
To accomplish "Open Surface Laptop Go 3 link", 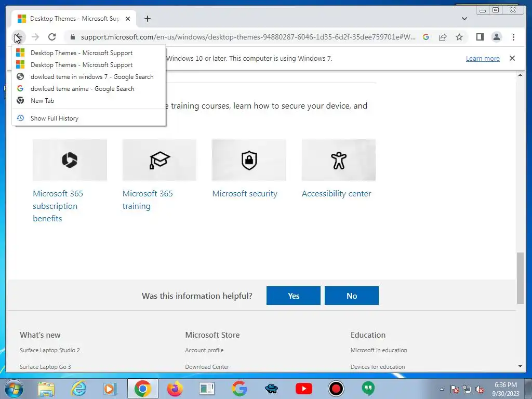I will 45,367.
